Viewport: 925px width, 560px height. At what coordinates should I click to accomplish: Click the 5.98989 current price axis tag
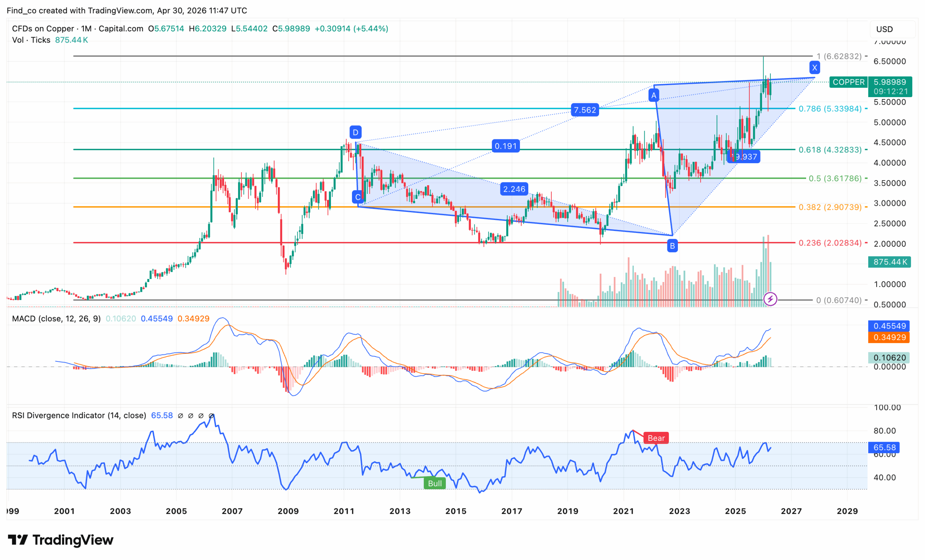(x=890, y=87)
